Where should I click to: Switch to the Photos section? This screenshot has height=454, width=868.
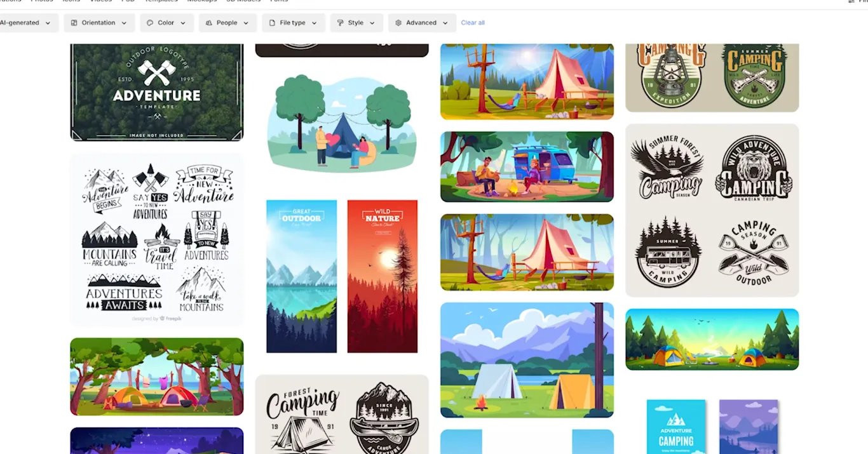tap(42, 1)
